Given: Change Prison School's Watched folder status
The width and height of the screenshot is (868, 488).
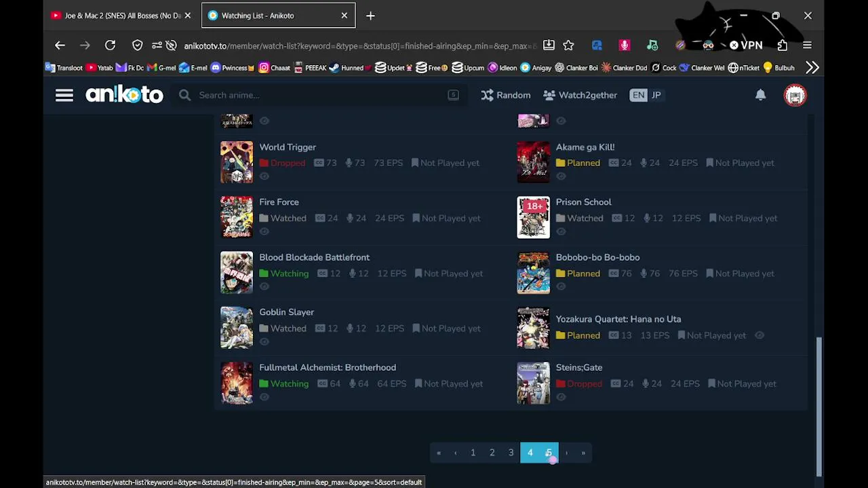Looking at the screenshot, I should tap(579, 218).
